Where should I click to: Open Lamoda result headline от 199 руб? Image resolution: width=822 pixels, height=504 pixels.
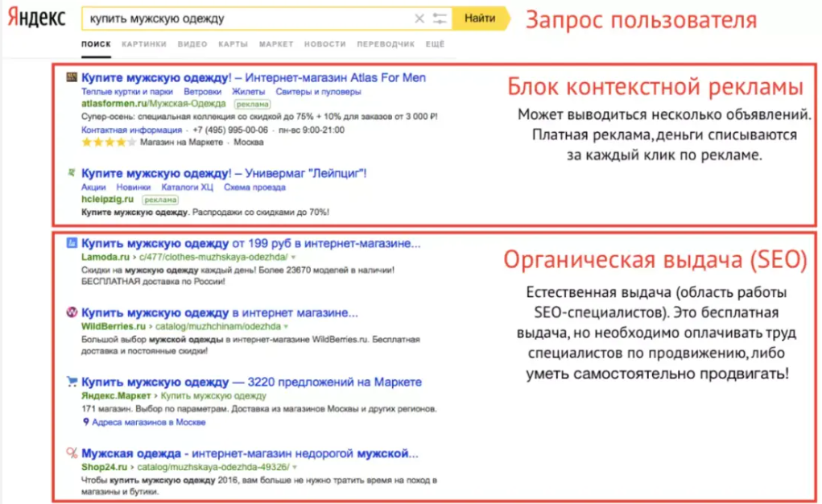[250, 243]
